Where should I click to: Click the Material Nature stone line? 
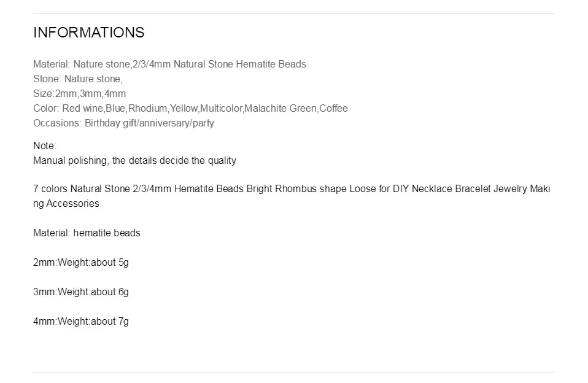point(169,64)
